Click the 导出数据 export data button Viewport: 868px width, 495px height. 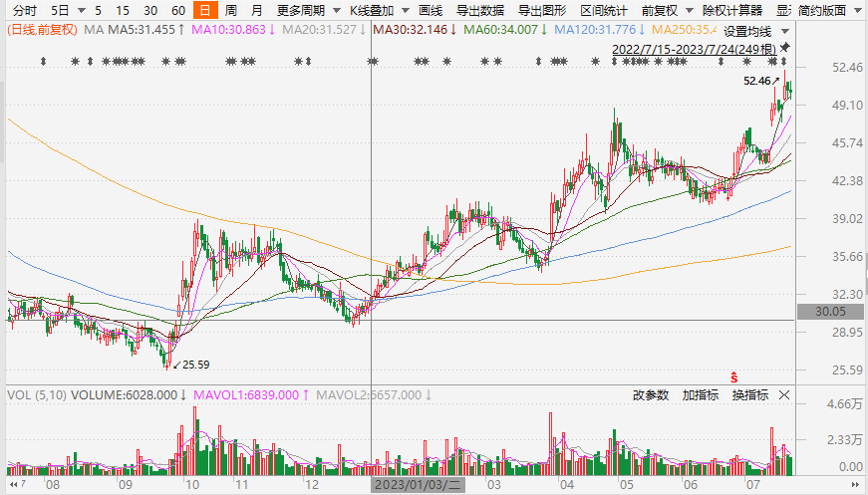point(479,11)
